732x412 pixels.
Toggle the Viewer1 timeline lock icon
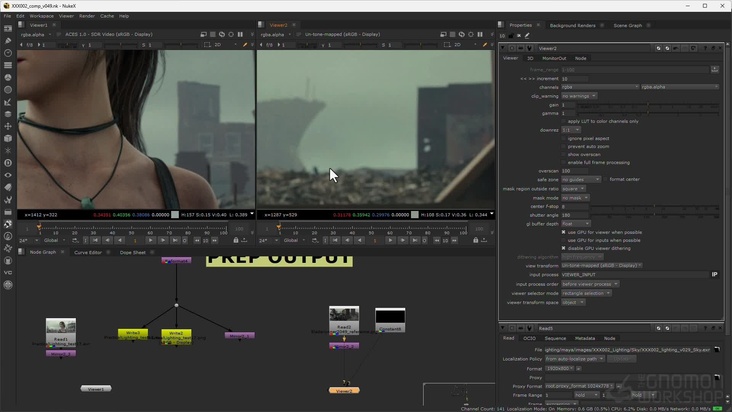[236, 240]
